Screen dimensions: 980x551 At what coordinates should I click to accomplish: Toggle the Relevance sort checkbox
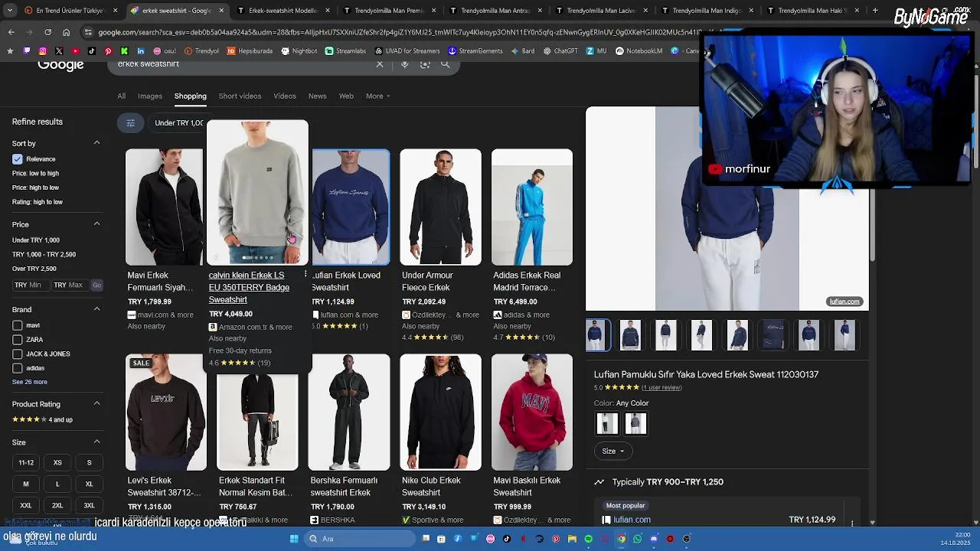tap(18, 159)
